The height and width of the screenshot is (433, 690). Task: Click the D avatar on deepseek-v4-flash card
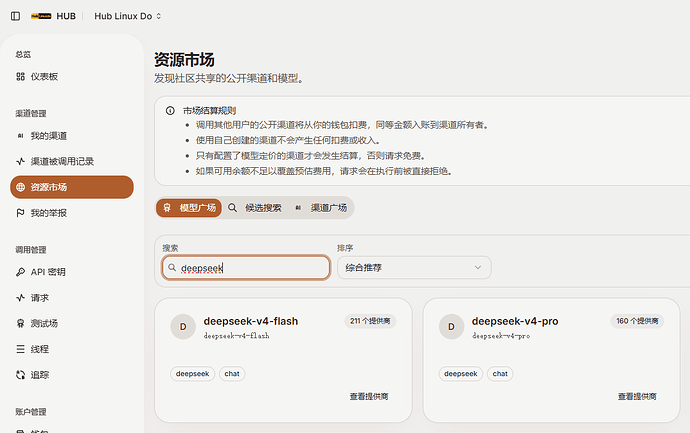tap(183, 327)
